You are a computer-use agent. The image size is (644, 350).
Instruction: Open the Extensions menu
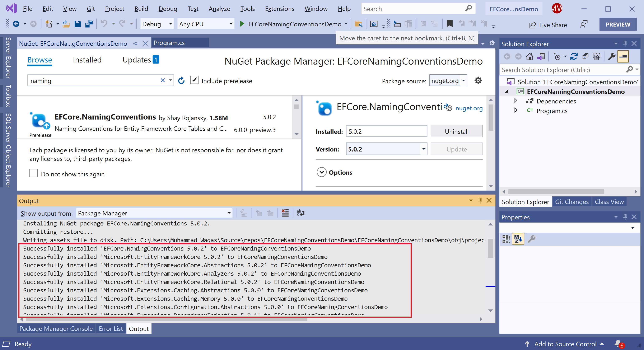click(280, 9)
